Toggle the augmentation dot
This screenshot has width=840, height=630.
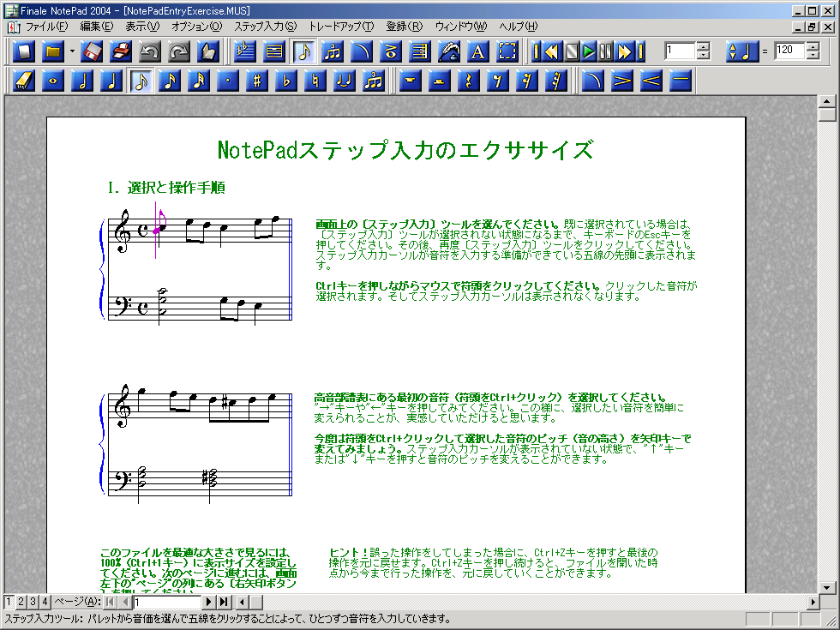coord(228,81)
